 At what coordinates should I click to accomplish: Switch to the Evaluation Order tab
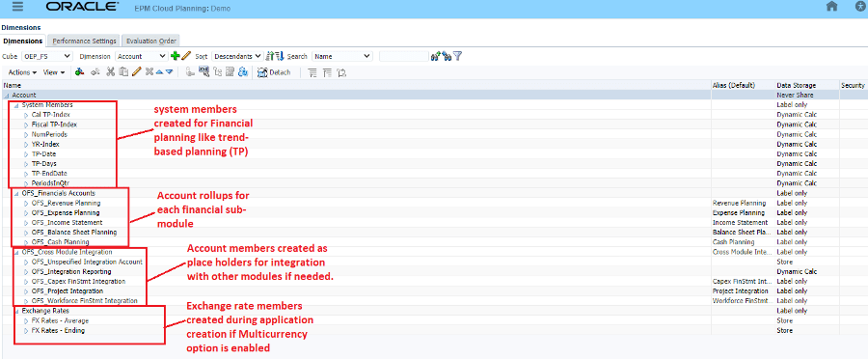(x=151, y=41)
